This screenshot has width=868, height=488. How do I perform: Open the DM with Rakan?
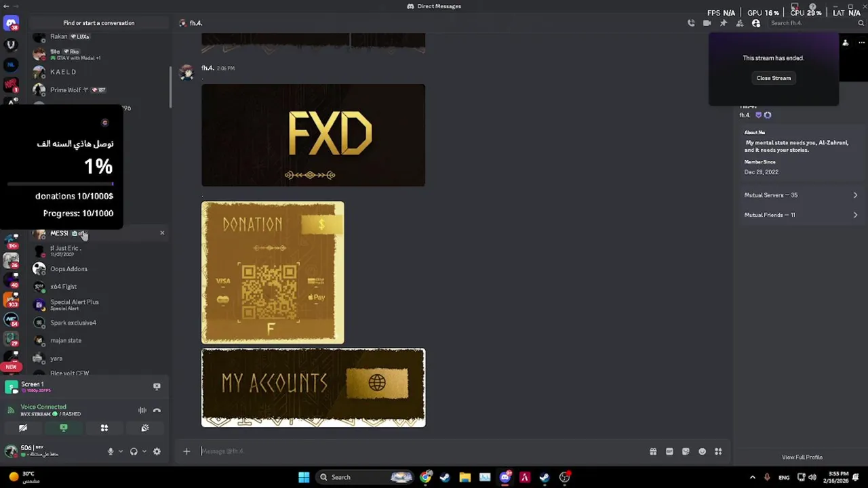[x=98, y=37]
